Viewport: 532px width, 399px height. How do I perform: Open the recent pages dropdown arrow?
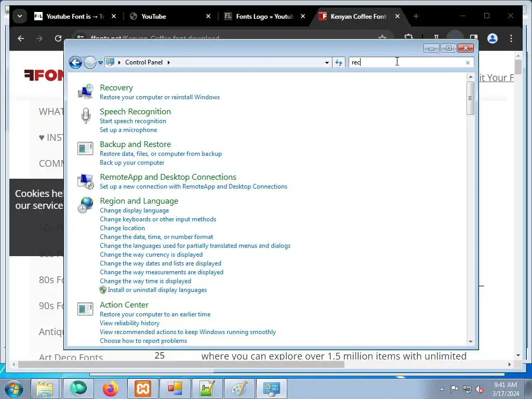[100, 63]
